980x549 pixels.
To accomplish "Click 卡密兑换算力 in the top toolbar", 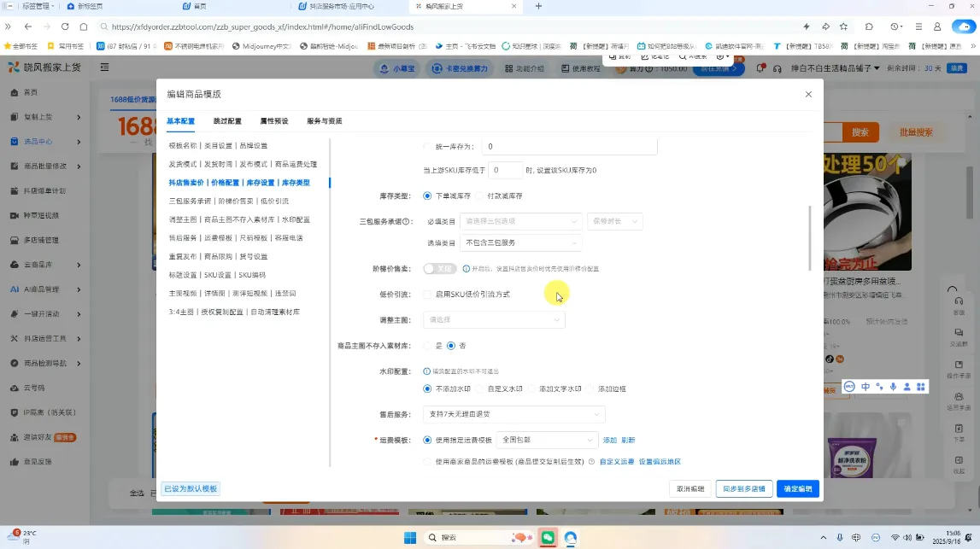I will point(461,68).
